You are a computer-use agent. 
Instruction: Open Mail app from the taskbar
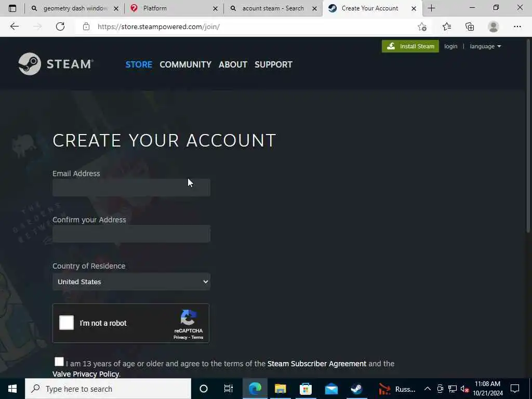tap(331, 389)
